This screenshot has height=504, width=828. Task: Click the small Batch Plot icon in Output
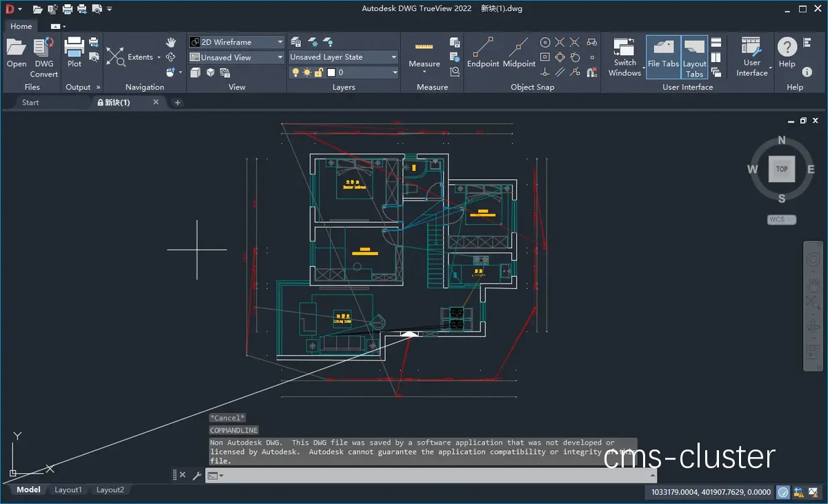pos(94,42)
